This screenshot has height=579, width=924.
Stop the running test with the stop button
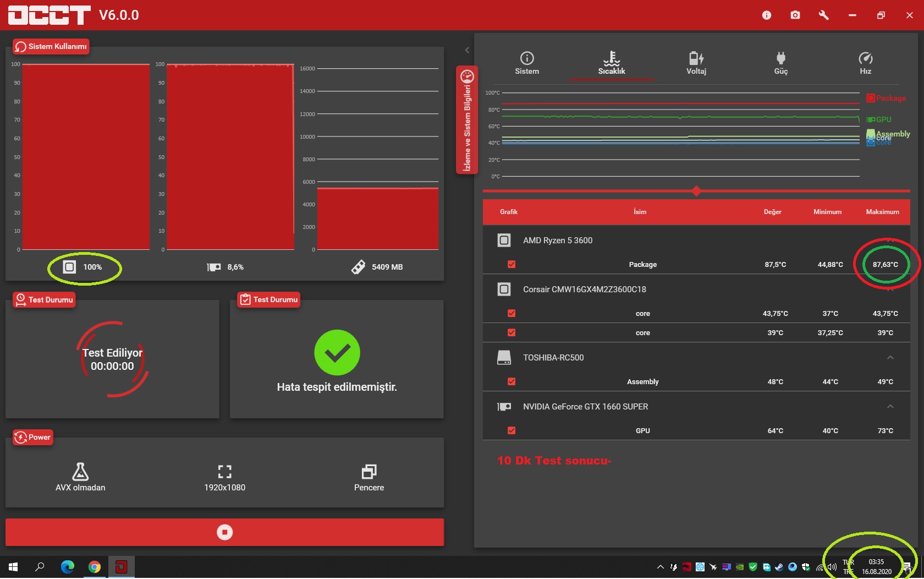click(x=224, y=532)
